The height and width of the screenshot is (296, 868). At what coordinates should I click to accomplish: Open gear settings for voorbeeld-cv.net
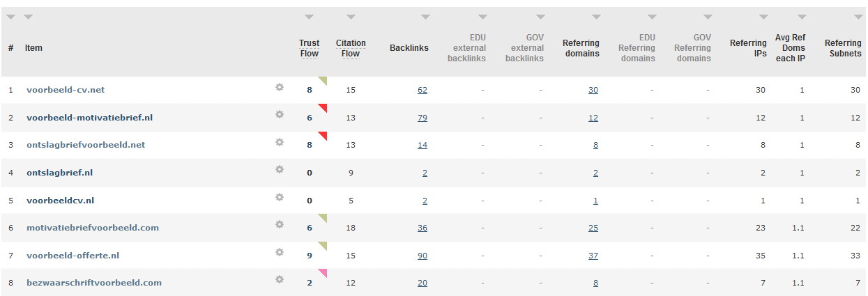280,87
